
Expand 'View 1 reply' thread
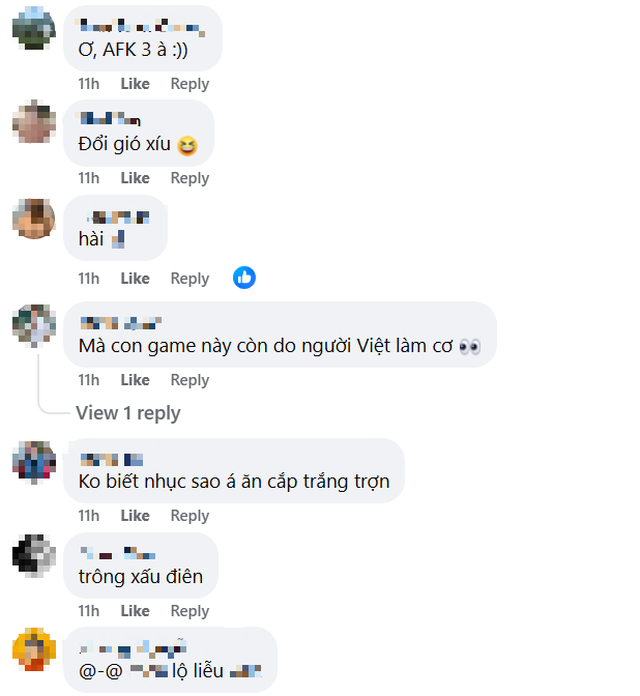coord(128,413)
